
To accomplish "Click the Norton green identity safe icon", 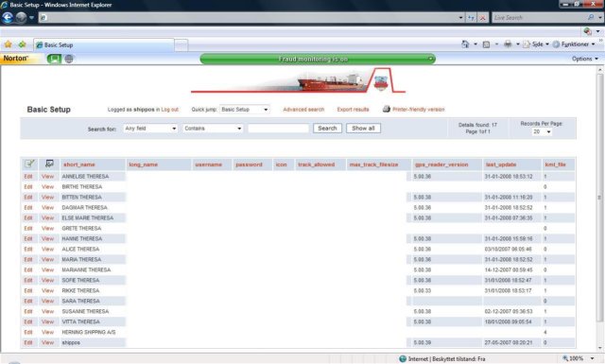I will pyautogui.click(x=54, y=59).
